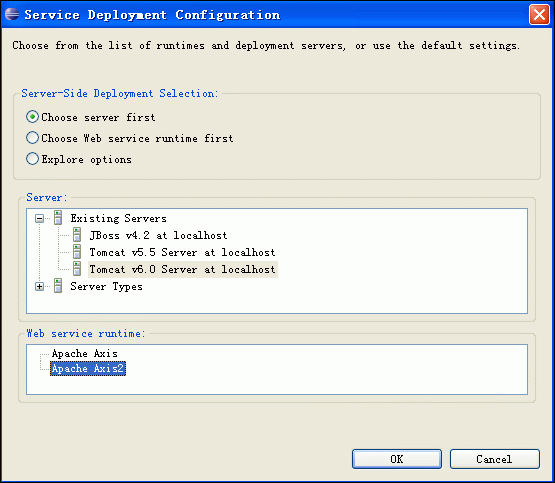Screen dimensions: 555x483
Task: Collapse the Existing Servers tree node
Action: (x=39, y=218)
